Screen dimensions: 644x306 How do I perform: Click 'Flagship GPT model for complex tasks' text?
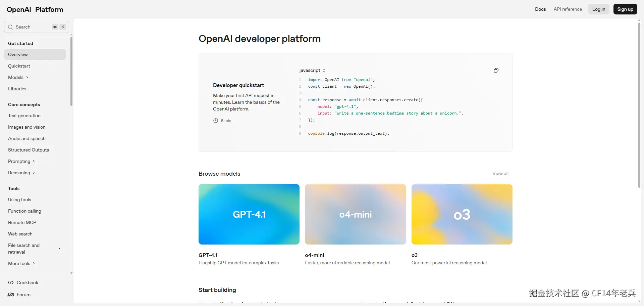[x=238, y=263]
